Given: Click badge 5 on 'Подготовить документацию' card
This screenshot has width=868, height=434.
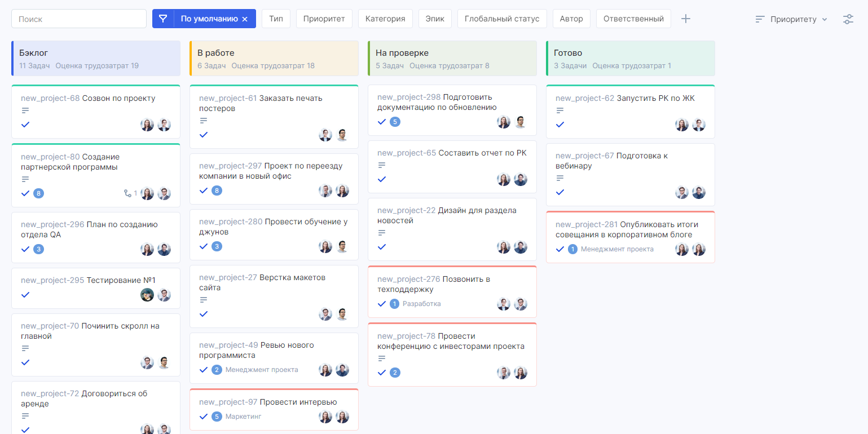Looking at the screenshot, I should pyautogui.click(x=395, y=122).
